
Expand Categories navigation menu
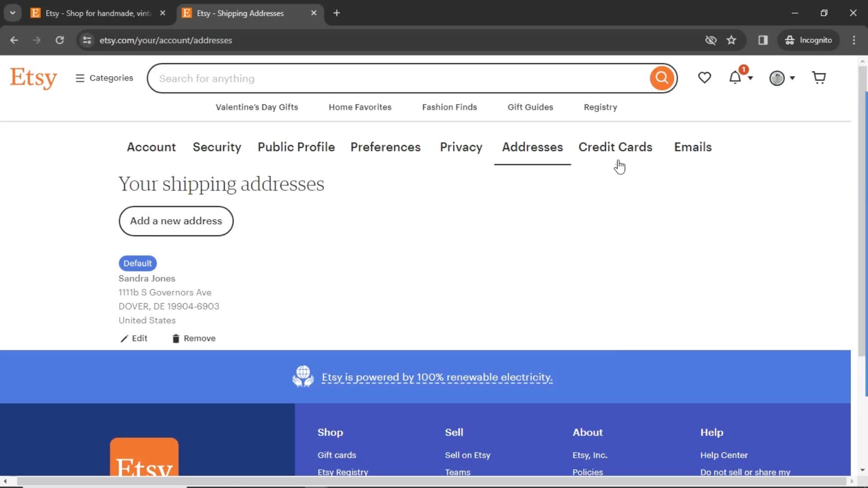pyautogui.click(x=104, y=77)
